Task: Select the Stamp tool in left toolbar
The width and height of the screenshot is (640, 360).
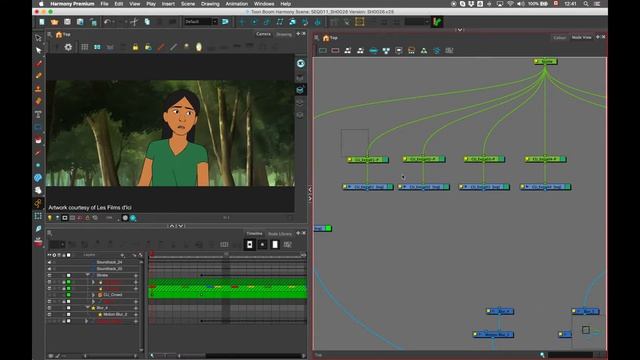Action: [38, 89]
